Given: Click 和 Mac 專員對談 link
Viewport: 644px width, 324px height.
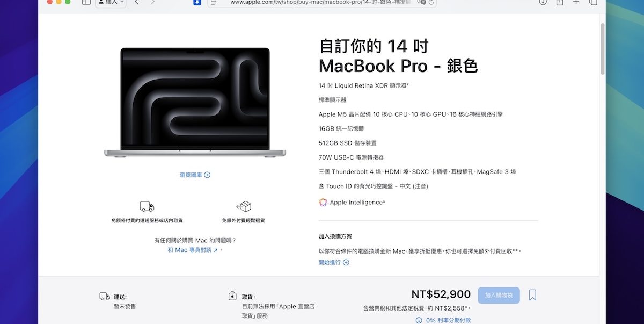Looking at the screenshot, I should coord(193,250).
